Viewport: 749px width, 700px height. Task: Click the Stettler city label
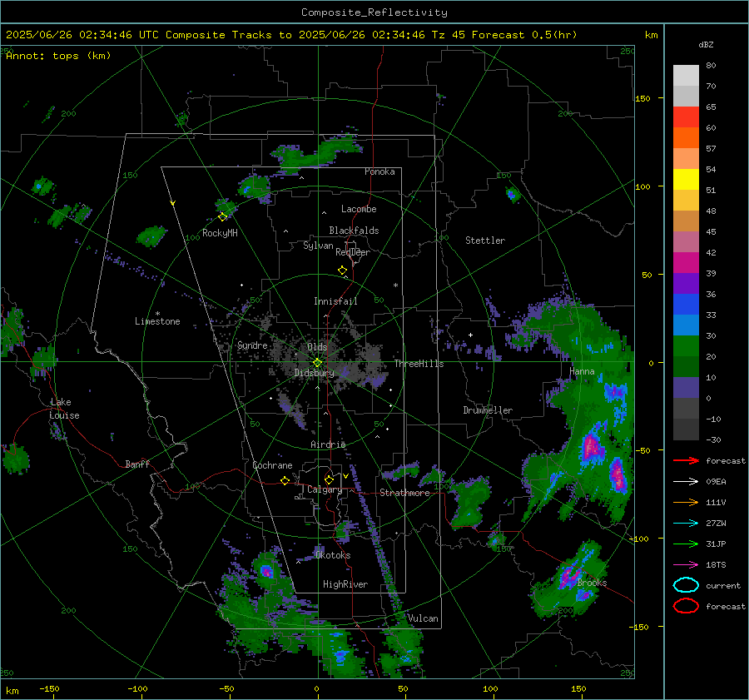tap(485, 241)
